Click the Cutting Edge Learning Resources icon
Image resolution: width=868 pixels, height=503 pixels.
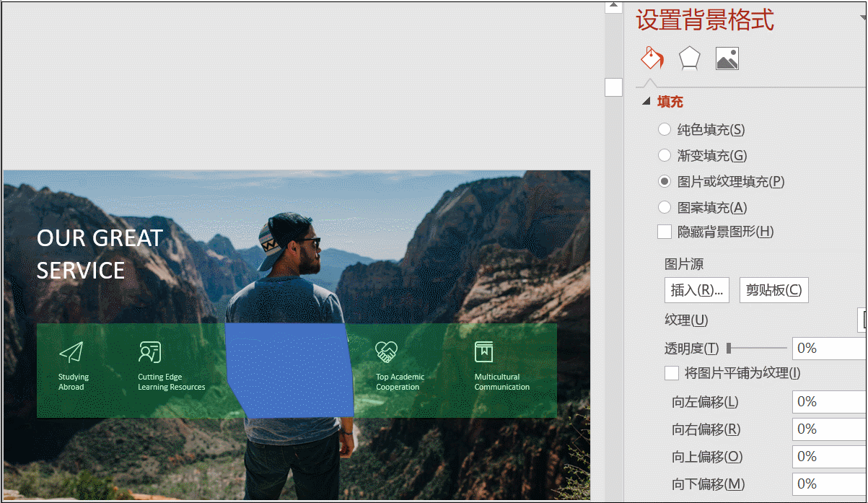[x=149, y=352]
